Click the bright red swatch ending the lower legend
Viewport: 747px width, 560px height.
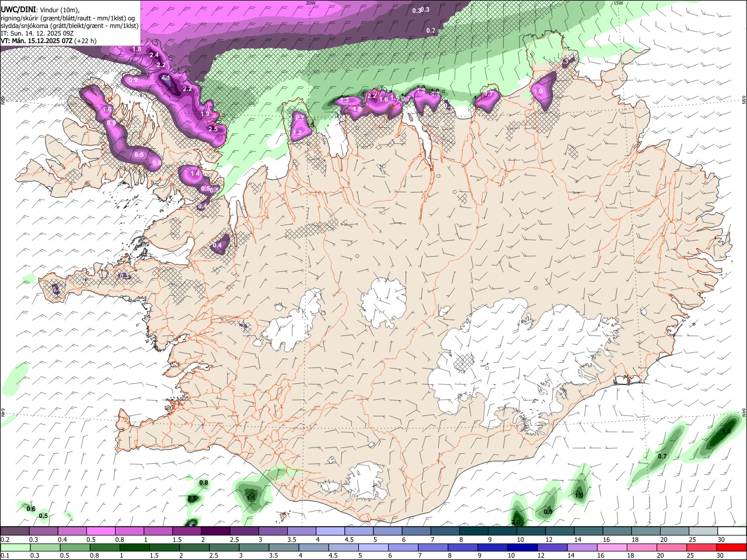[731, 548]
